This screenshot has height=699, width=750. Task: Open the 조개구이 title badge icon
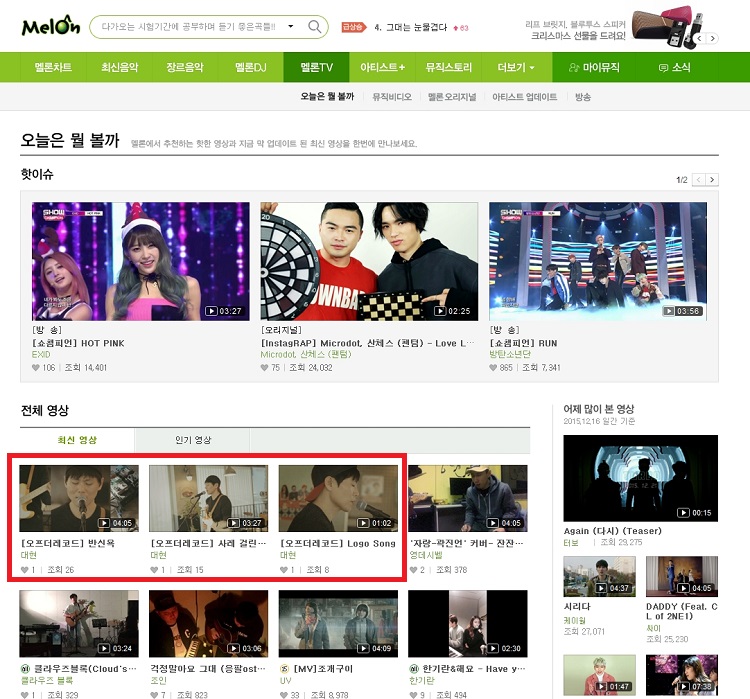284,669
